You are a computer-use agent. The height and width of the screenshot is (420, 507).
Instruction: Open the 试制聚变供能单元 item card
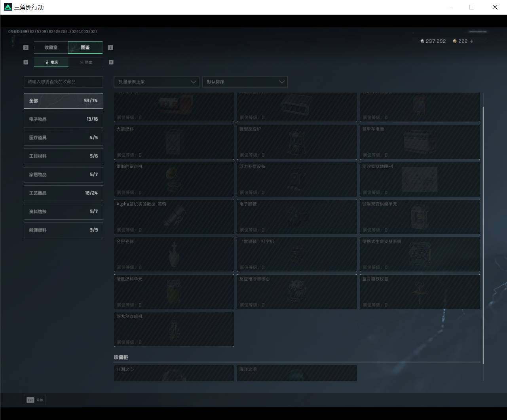(x=420, y=217)
